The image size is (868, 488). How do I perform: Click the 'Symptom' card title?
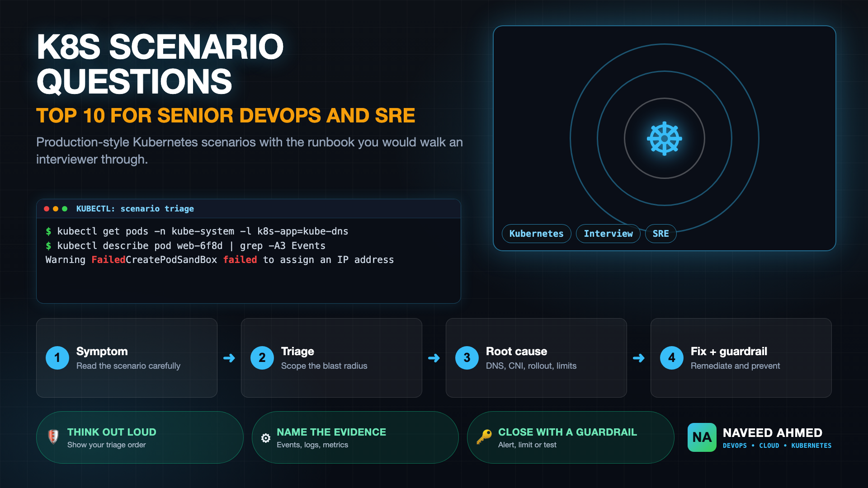point(102,351)
